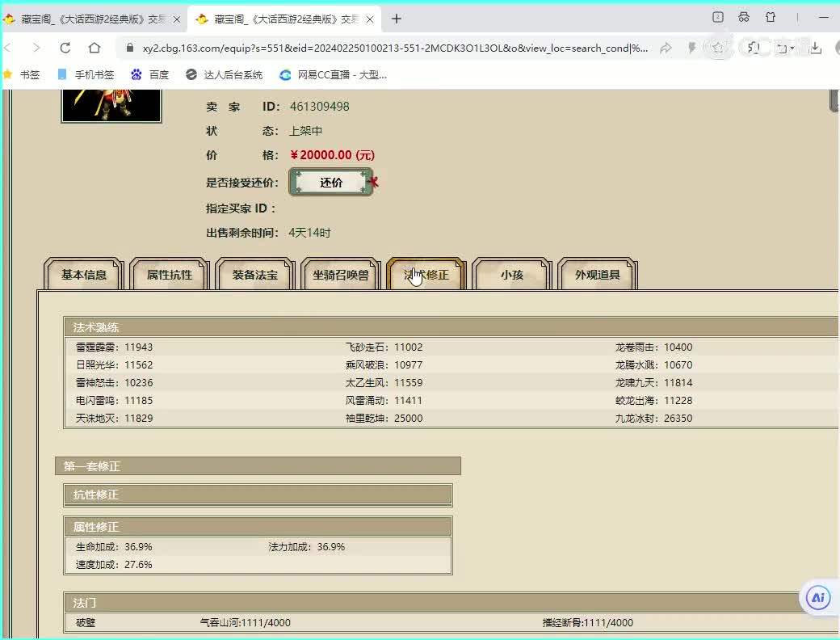Open the 坐骑召唤兽 tab
This screenshot has height=640, width=840.
341,275
